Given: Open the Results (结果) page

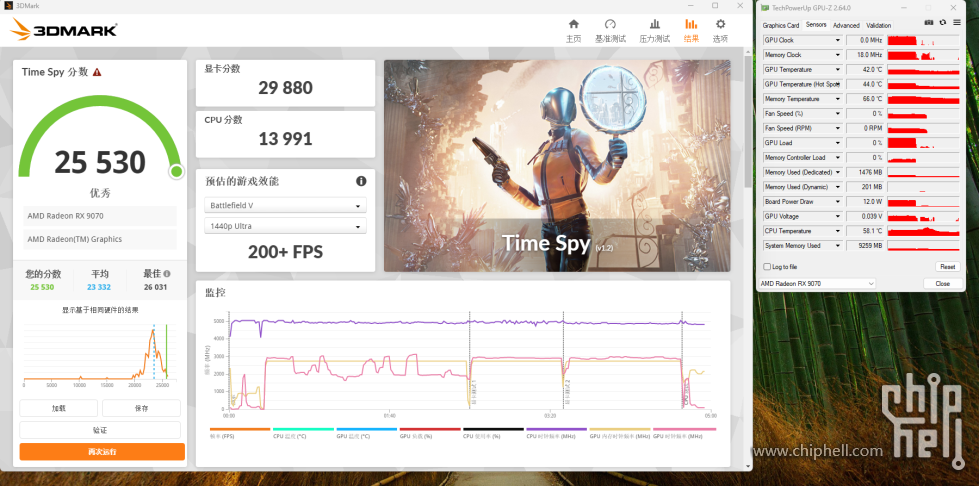Looking at the screenshot, I should coord(691,31).
